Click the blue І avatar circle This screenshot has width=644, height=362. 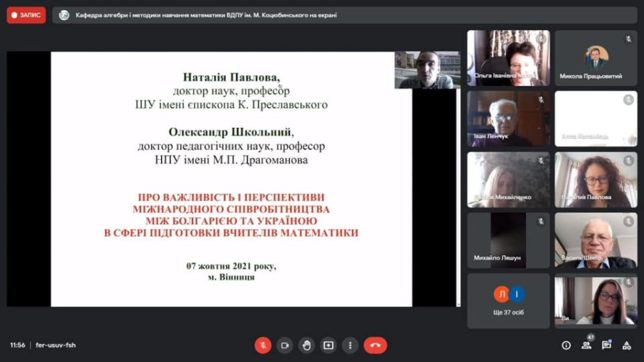point(517,294)
